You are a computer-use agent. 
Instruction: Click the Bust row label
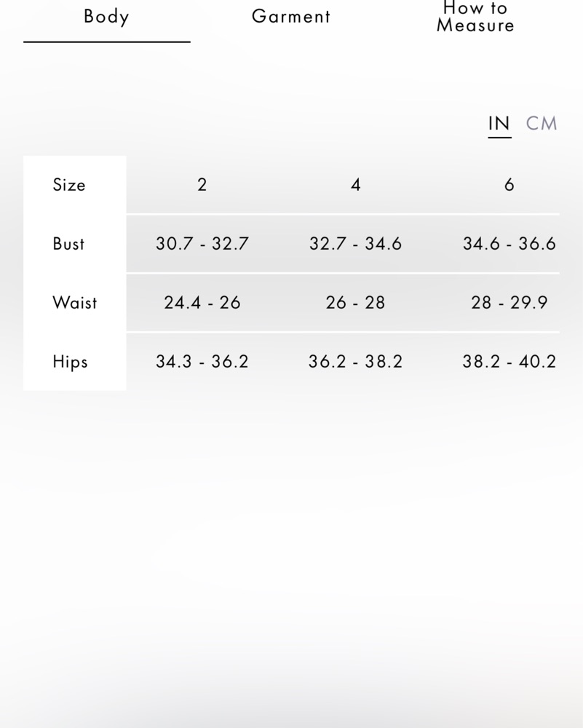[x=68, y=244]
